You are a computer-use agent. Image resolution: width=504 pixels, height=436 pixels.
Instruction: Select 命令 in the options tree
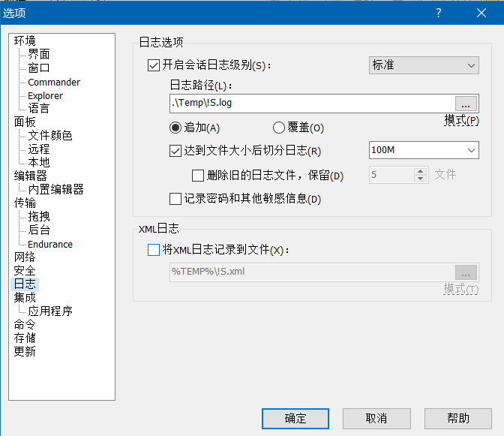[25, 324]
